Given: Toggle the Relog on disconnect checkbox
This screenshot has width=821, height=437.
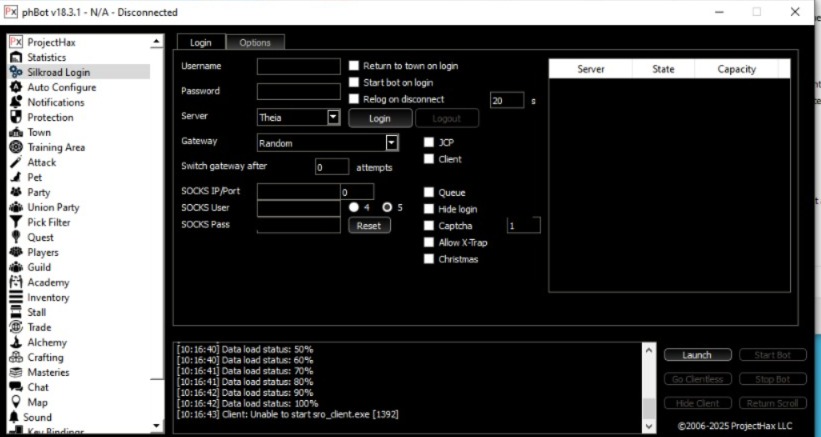Looking at the screenshot, I should click(353, 99).
